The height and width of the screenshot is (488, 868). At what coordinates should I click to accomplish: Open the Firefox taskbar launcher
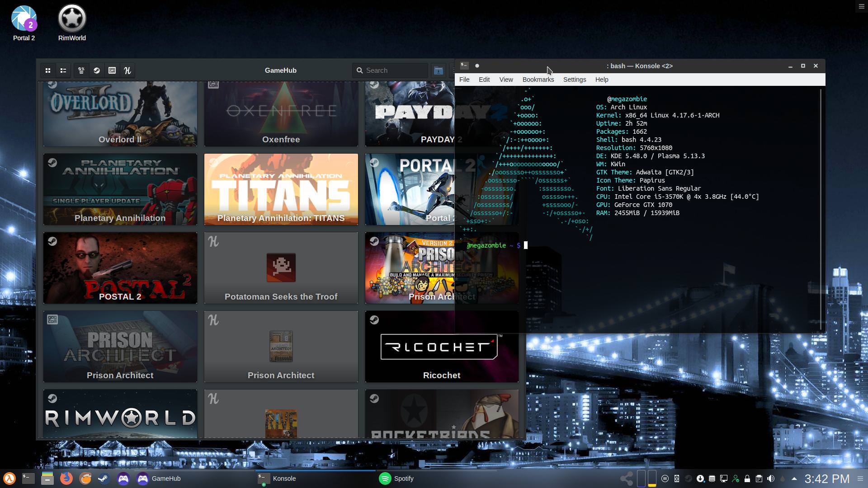click(x=66, y=479)
